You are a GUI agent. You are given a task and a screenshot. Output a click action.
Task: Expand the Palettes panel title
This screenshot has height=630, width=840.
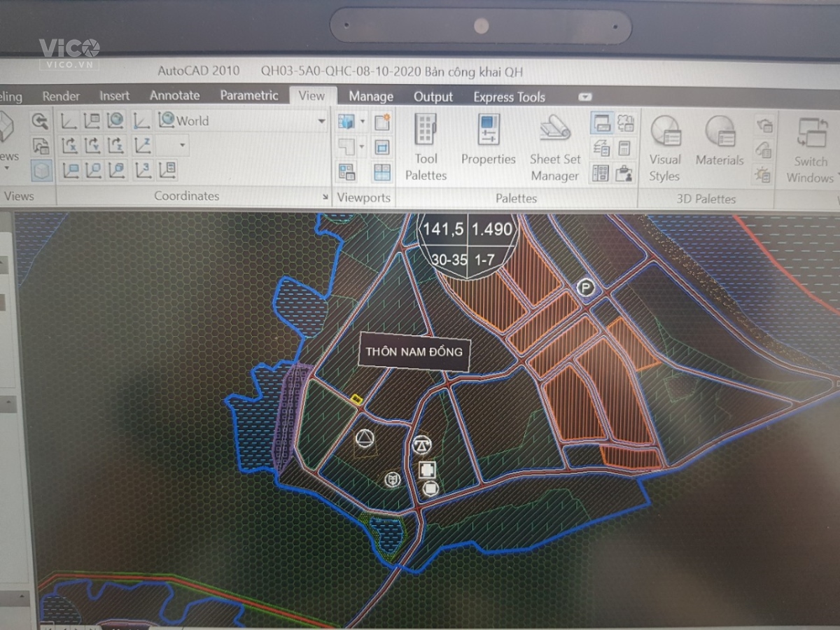point(516,198)
